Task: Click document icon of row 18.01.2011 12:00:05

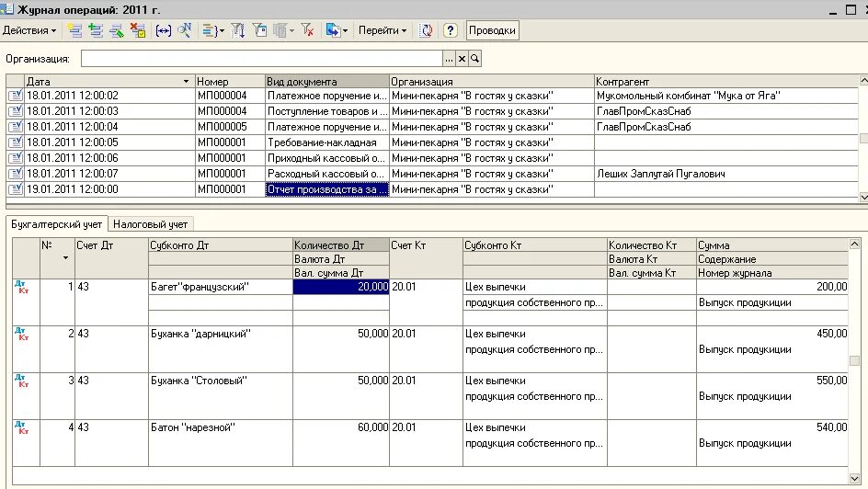Action: (16, 142)
